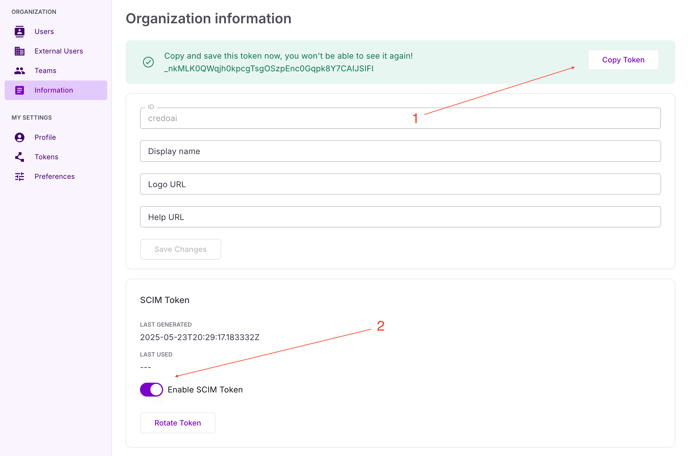Focus the Display name field
688x456 pixels.
[400, 151]
